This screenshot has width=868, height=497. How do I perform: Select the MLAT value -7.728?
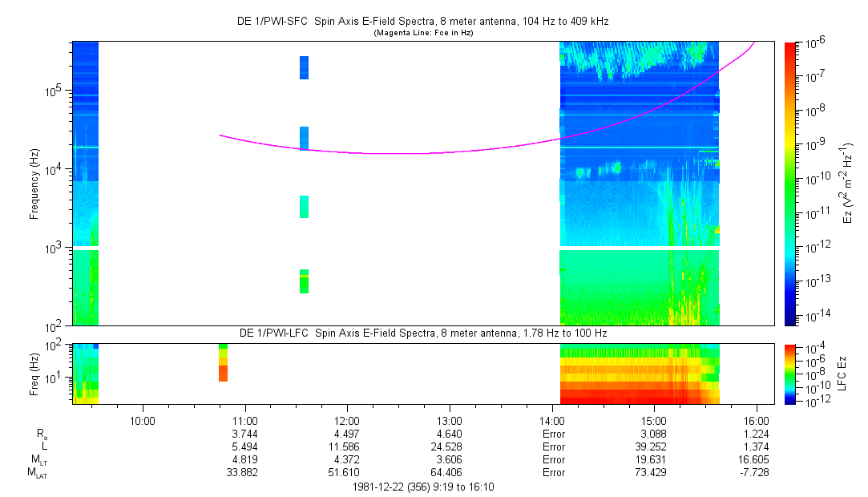pyautogui.click(x=755, y=473)
